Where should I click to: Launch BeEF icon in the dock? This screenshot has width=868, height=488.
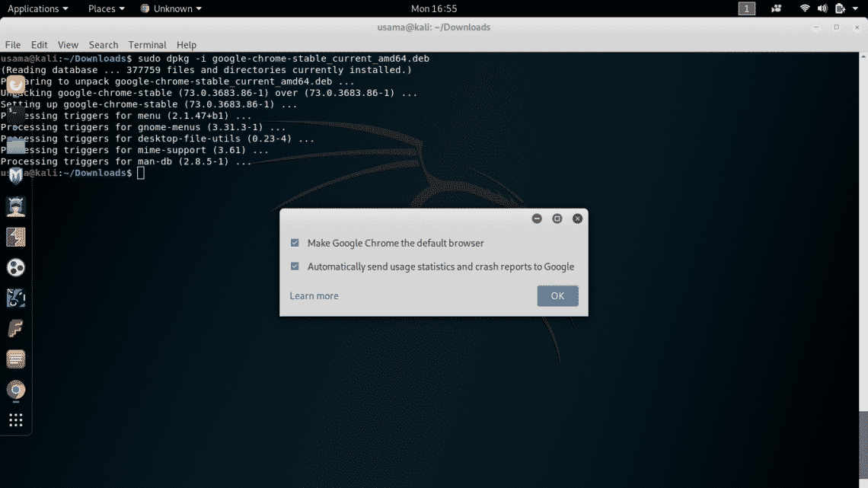(15, 298)
